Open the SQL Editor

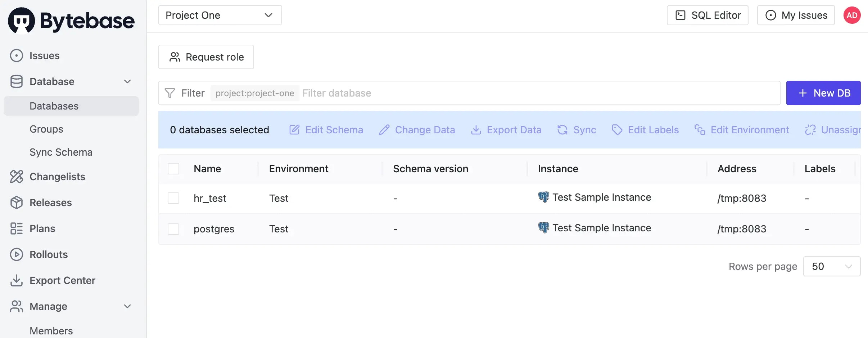click(x=707, y=15)
